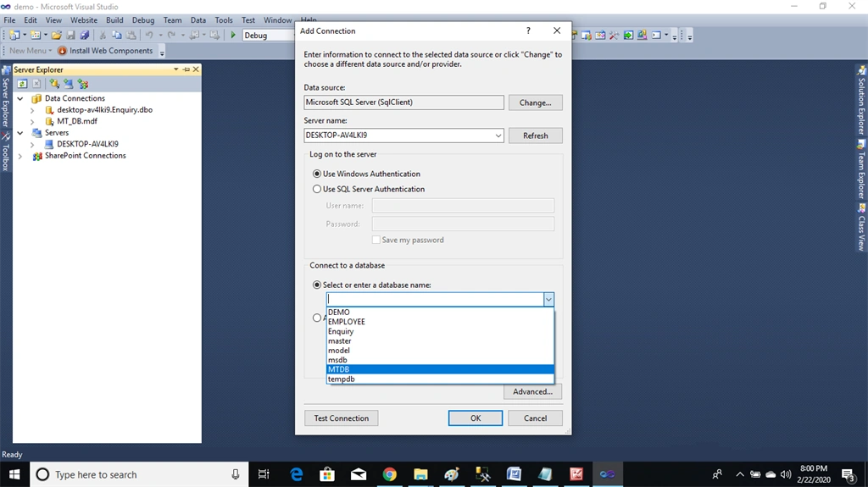Click Cut scissors icon

pos(103,35)
